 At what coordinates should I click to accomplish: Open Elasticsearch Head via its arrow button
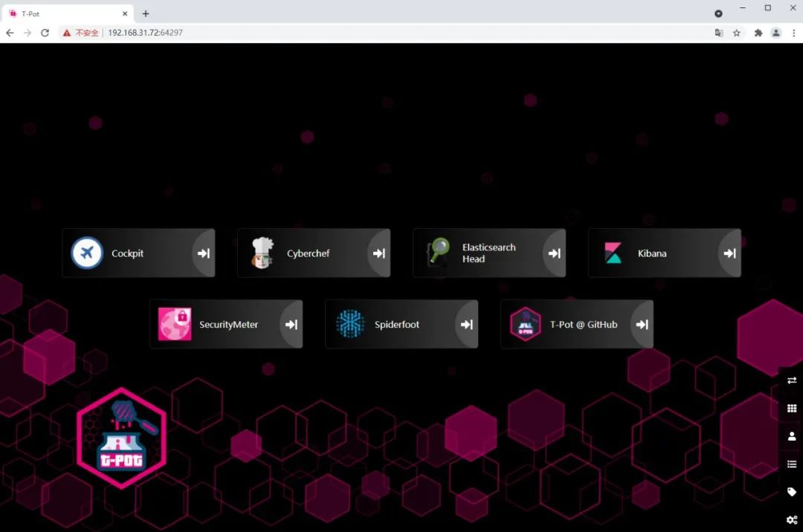tap(555, 253)
